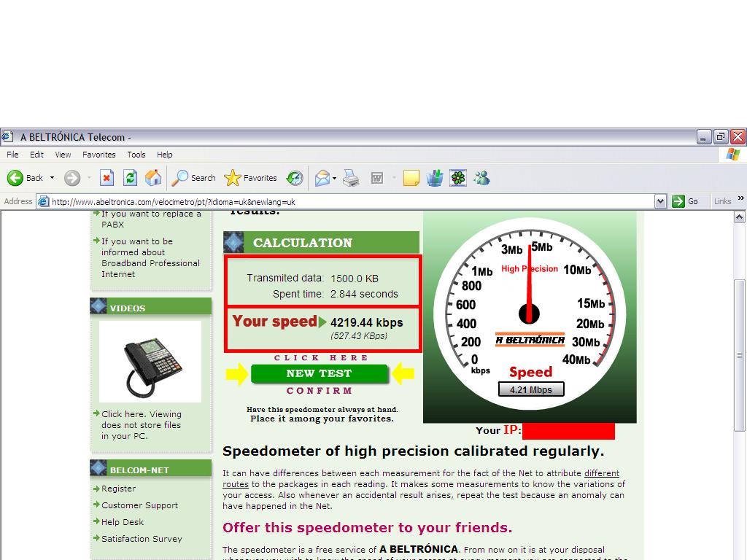Image resolution: width=747 pixels, height=560 pixels.
Task: Click the vertical scrollbar up arrow
Action: click(740, 217)
